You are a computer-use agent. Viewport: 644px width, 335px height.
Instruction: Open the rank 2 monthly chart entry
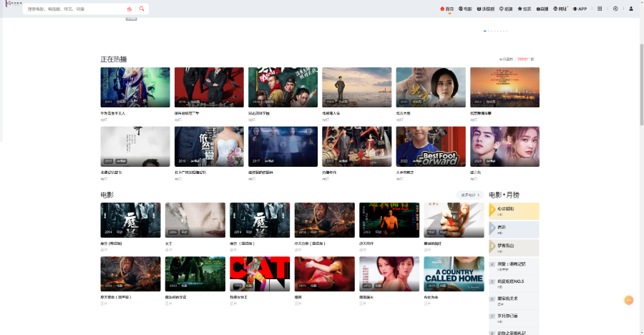click(514, 230)
